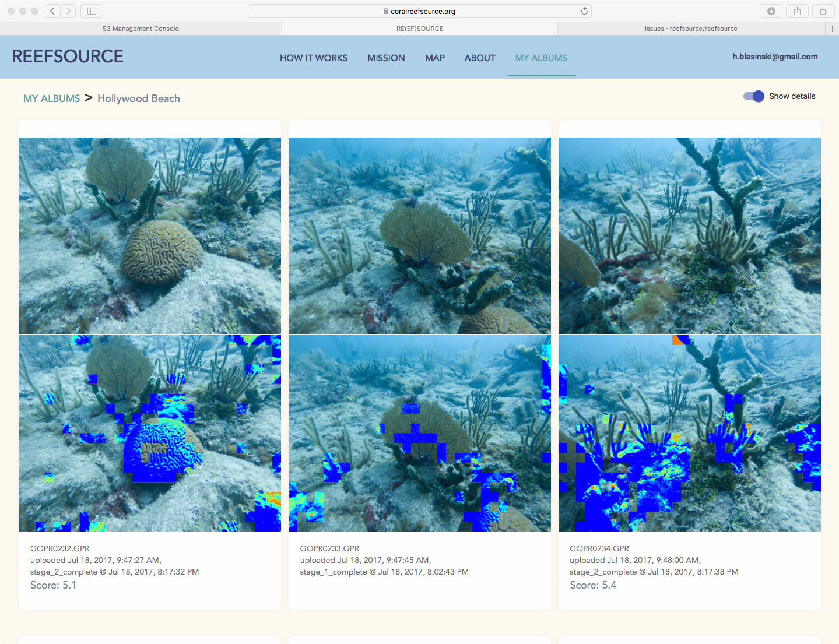The height and width of the screenshot is (644, 839).
Task: Open GOPR0233 heatmap overlay image
Action: (x=420, y=433)
